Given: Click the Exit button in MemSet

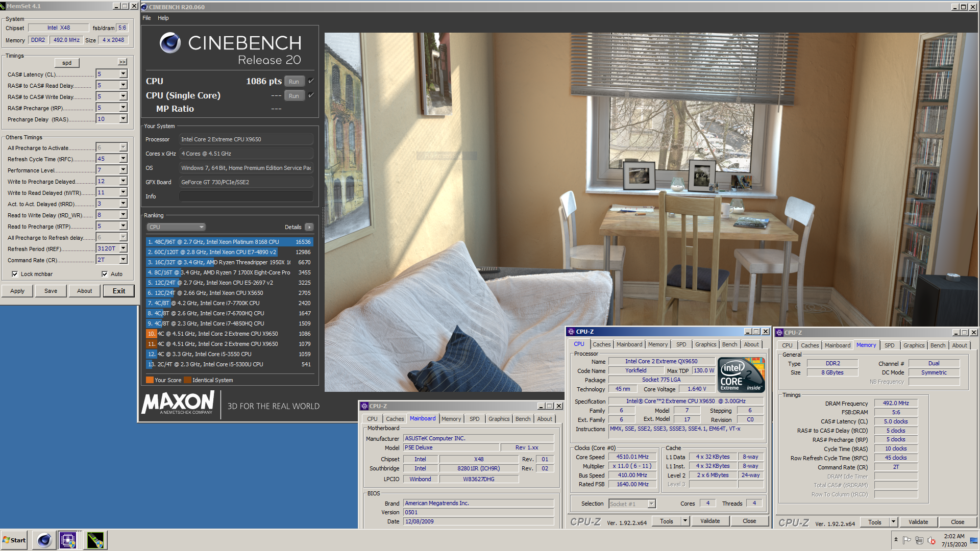Looking at the screenshot, I should point(119,291).
